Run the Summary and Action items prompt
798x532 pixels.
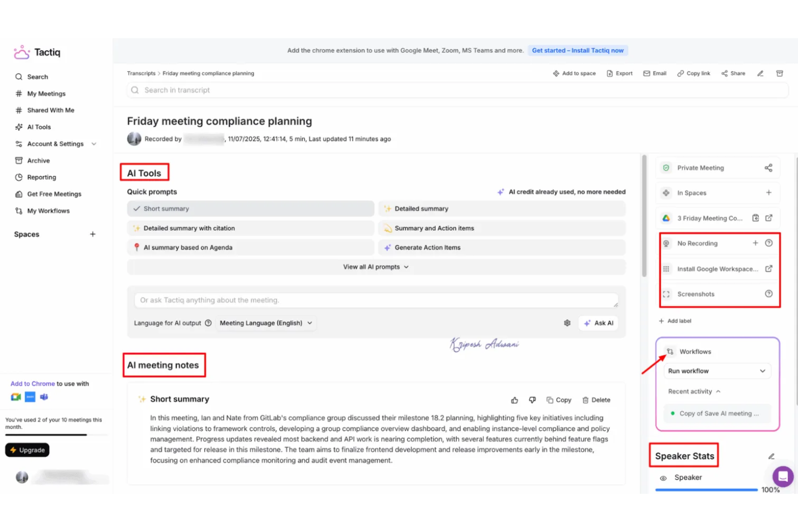click(x=502, y=228)
